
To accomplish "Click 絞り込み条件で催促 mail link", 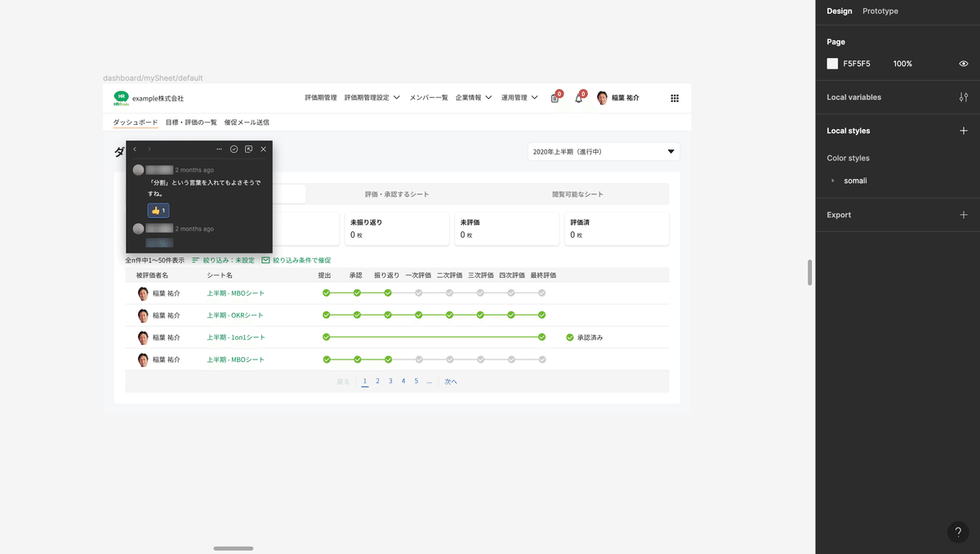I will 296,260.
